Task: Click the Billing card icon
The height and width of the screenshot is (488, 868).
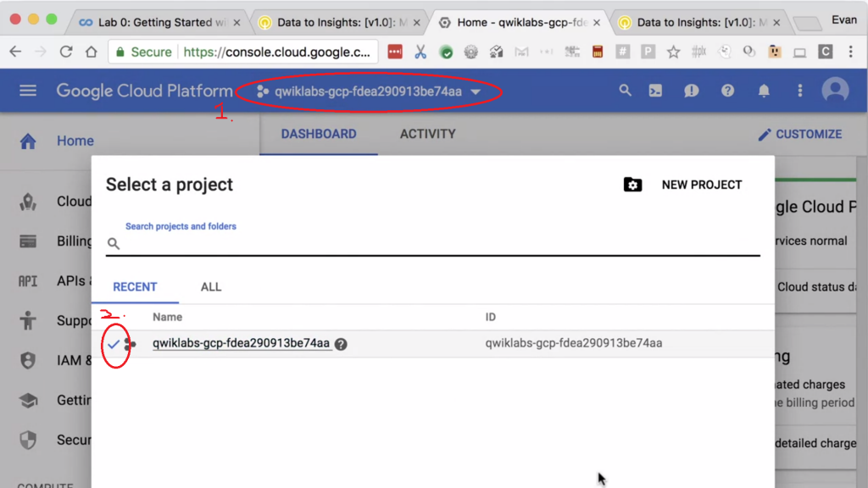Action: point(28,241)
